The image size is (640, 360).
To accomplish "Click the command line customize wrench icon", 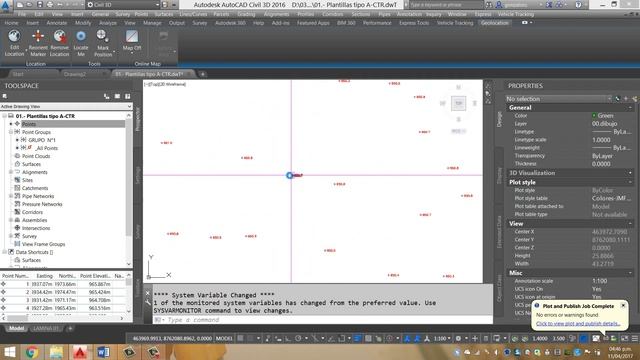I will point(148,302).
